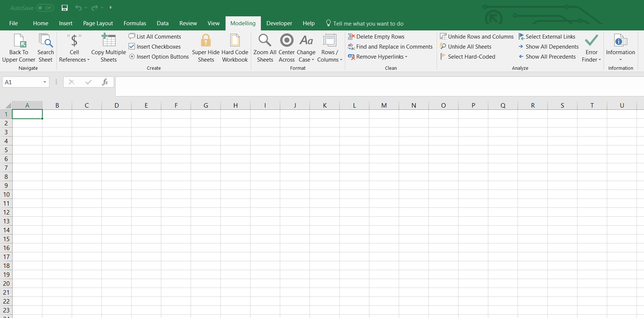Select cell A1
This screenshot has width=644, height=318.
coord(27,114)
